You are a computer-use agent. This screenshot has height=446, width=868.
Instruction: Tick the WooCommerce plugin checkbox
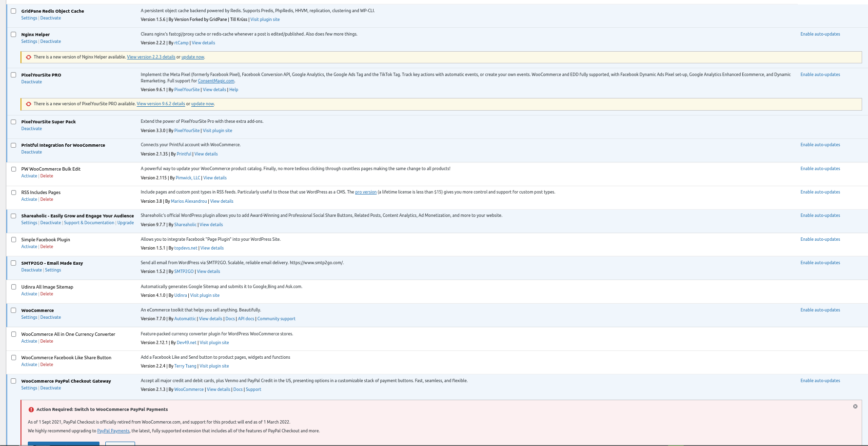(14, 310)
